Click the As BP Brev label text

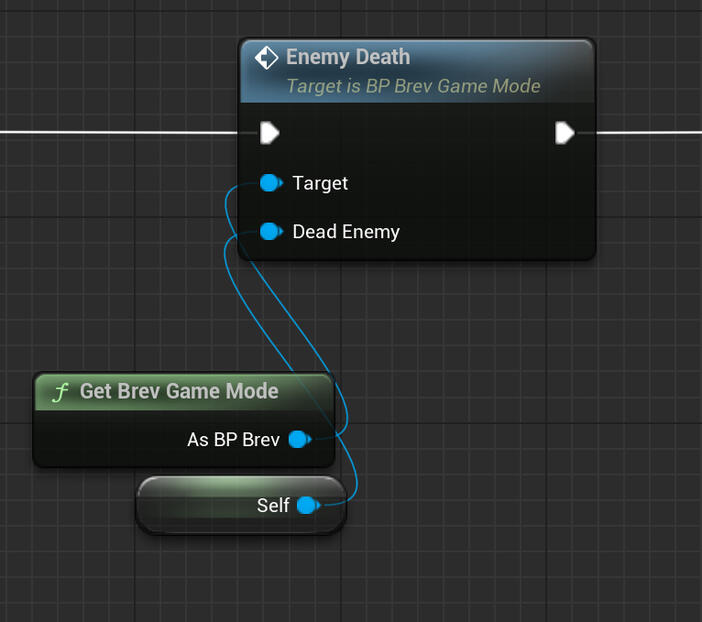click(x=233, y=439)
